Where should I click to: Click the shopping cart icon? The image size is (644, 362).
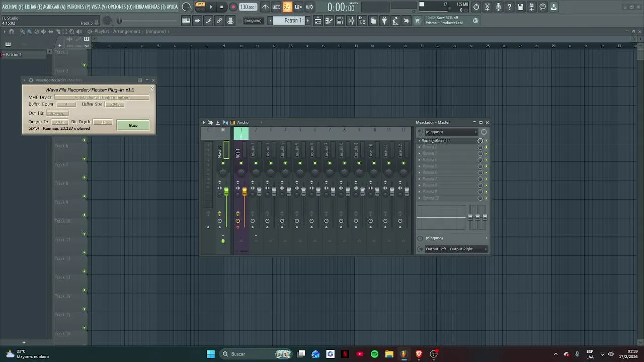[417, 21]
